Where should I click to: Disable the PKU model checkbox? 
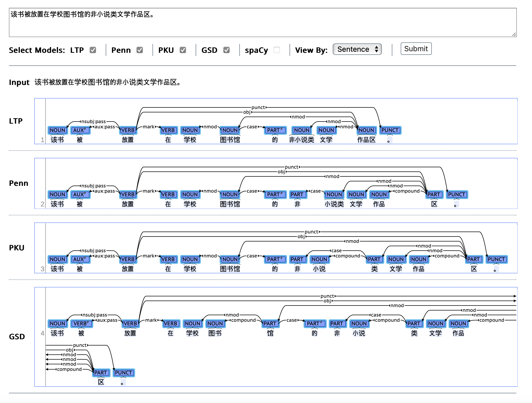click(x=183, y=50)
